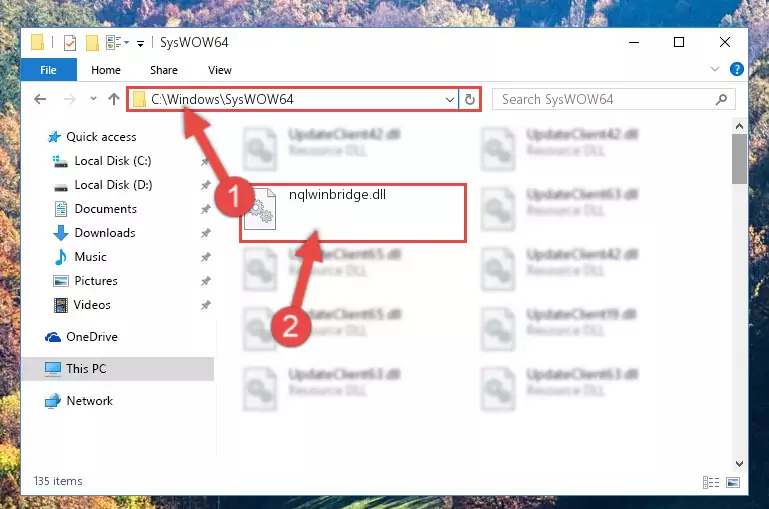Click the scroll up arrow of file list
Image resolution: width=769 pixels, height=509 pixels.
pyautogui.click(x=739, y=126)
